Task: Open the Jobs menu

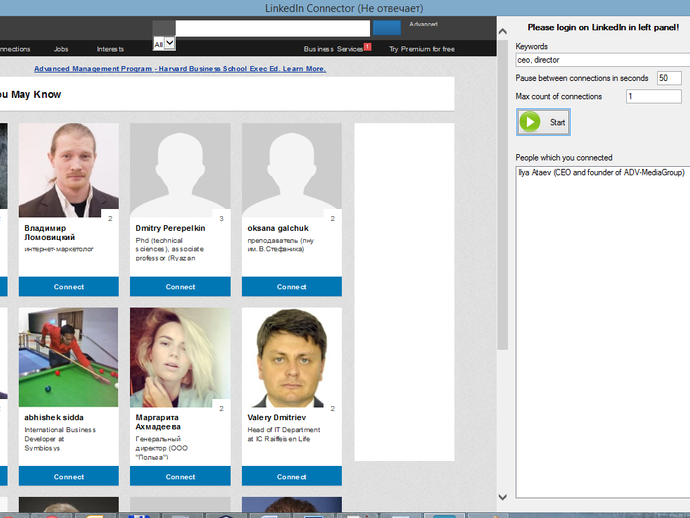Action: [61, 49]
